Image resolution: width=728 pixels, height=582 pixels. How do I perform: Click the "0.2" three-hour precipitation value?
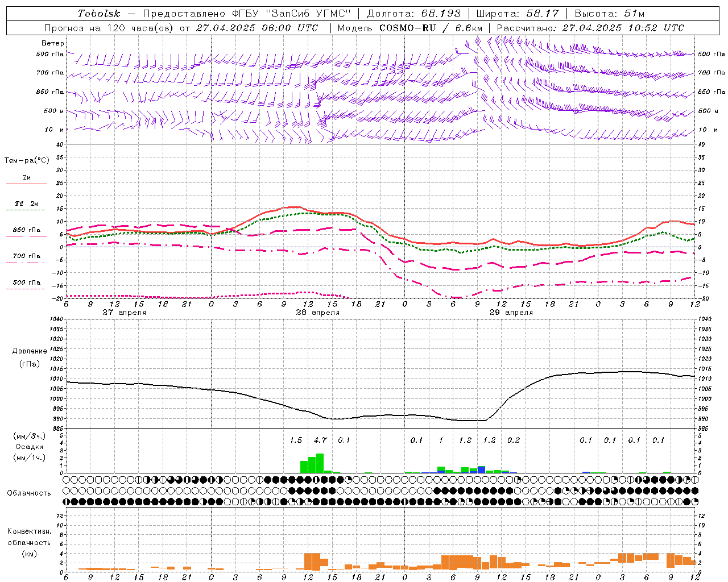pos(514,440)
